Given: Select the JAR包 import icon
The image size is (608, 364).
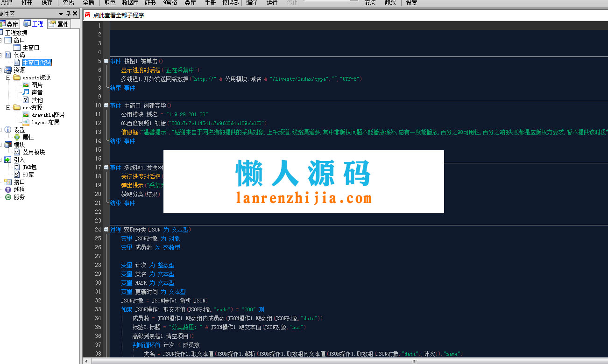Looking at the screenshot, I should click(17, 167).
